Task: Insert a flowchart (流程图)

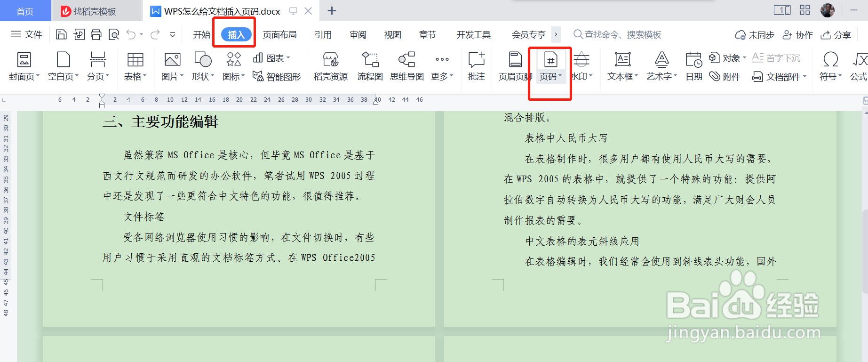Action: pyautogui.click(x=370, y=66)
